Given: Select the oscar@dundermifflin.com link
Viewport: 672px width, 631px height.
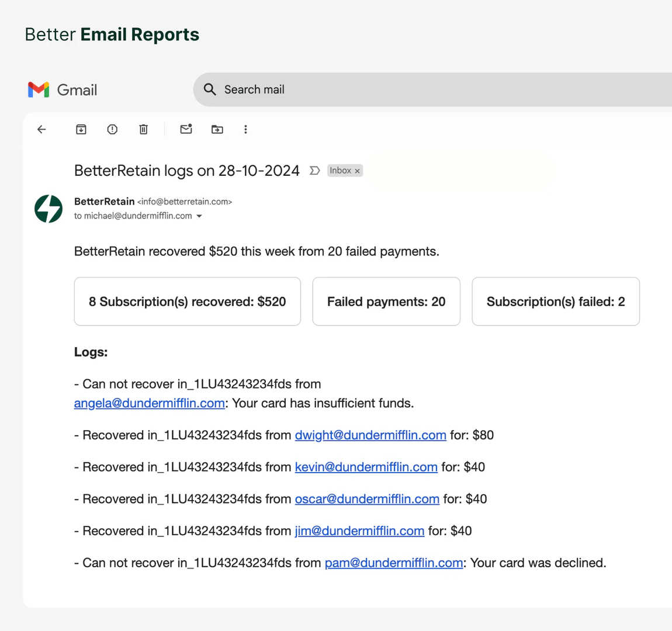Looking at the screenshot, I should [367, 499].
